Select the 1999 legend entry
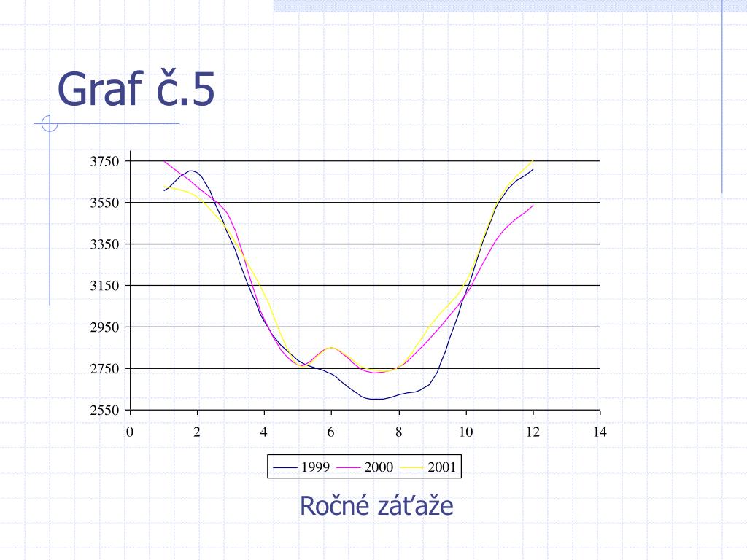This screenshot has height=560, width=747. (x=301, y=467)
